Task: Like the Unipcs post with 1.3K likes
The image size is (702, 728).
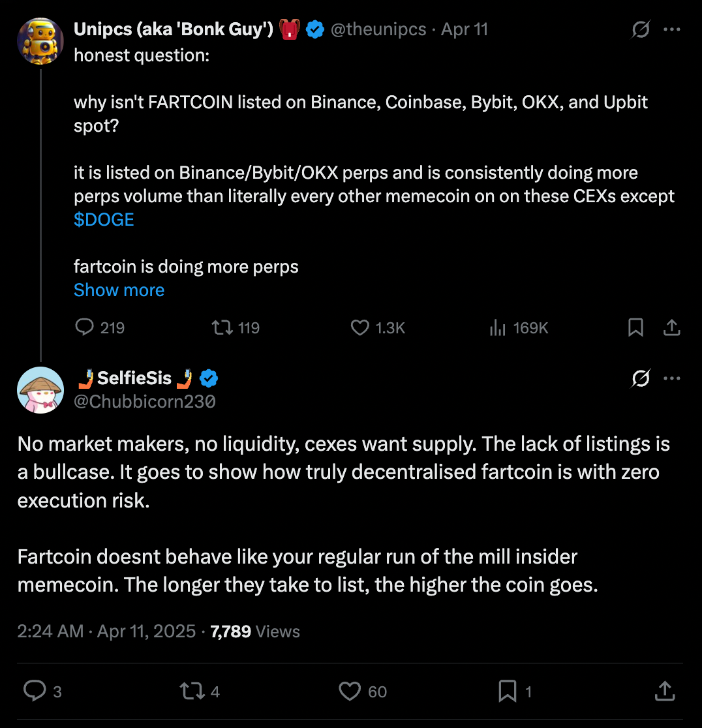Action: click(360, 327)
